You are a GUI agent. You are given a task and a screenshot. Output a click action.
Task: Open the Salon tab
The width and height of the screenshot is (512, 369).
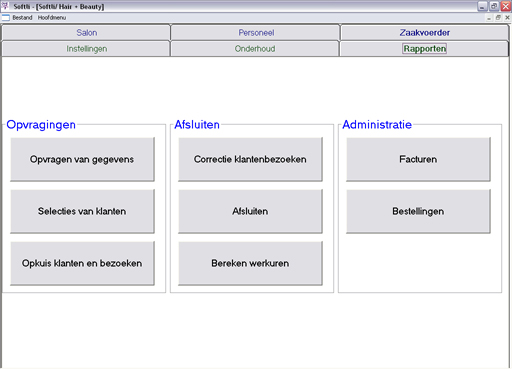(86, 33)
